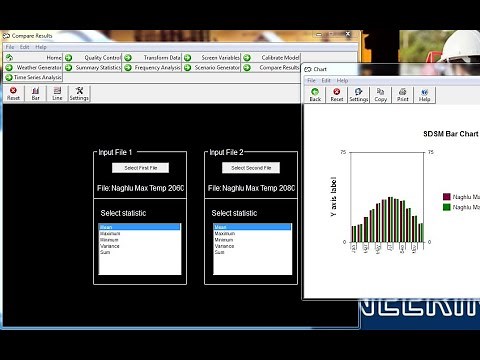
Task: Open Help menu in Chart window
Action: (x=342, y=80)
